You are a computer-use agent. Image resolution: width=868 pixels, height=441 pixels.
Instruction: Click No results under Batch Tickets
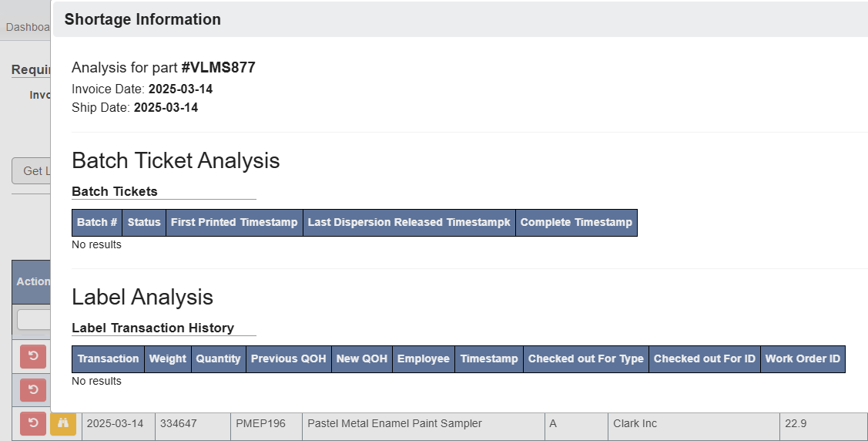pyautogui.click(x=96, y=245)
